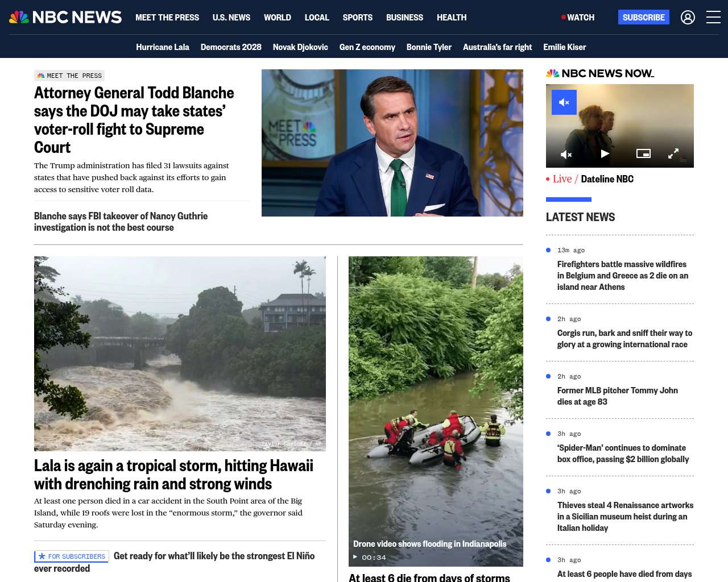
Task: Click the Trump administration lawsuits summary text
Action: tap(131, 177)
